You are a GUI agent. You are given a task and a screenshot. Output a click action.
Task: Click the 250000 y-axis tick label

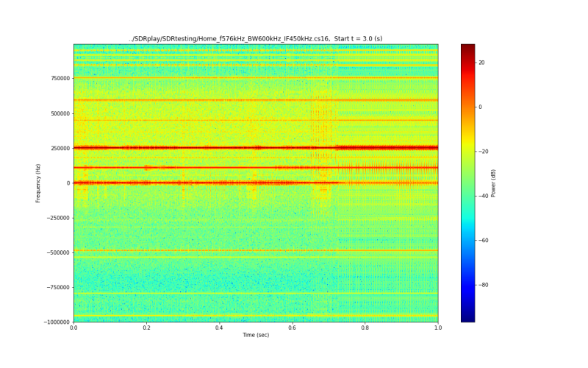point(60,149)
